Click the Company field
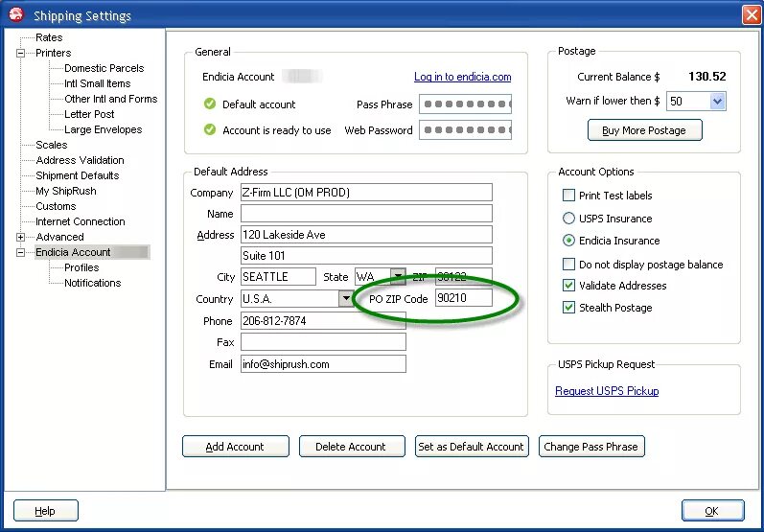This screenshot has width=764, height=532. [x=366, y=193]
